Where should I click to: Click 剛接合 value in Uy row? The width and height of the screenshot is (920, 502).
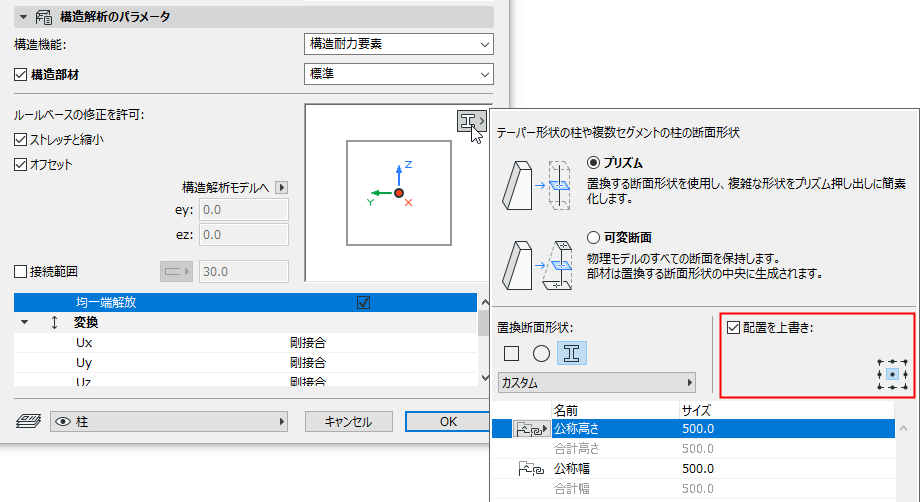click(x=308, y=362)
